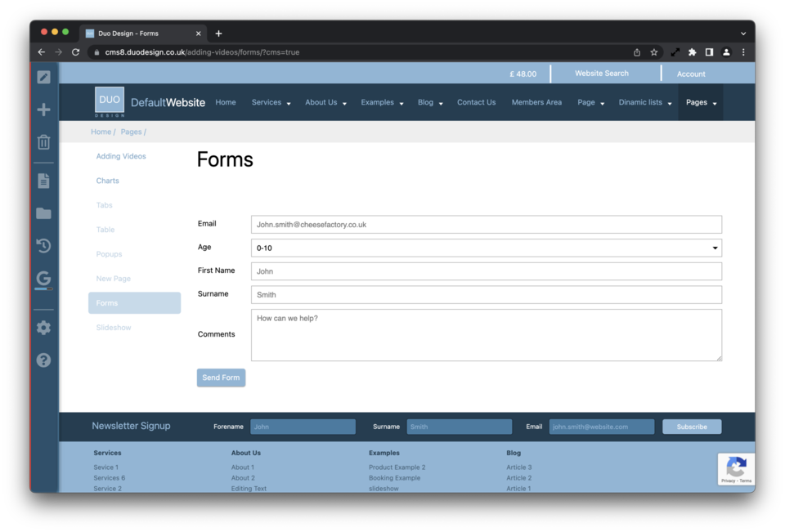Open Members Area in the navigation bar
Screen dimensions: 785x532
tap(536, 102)
